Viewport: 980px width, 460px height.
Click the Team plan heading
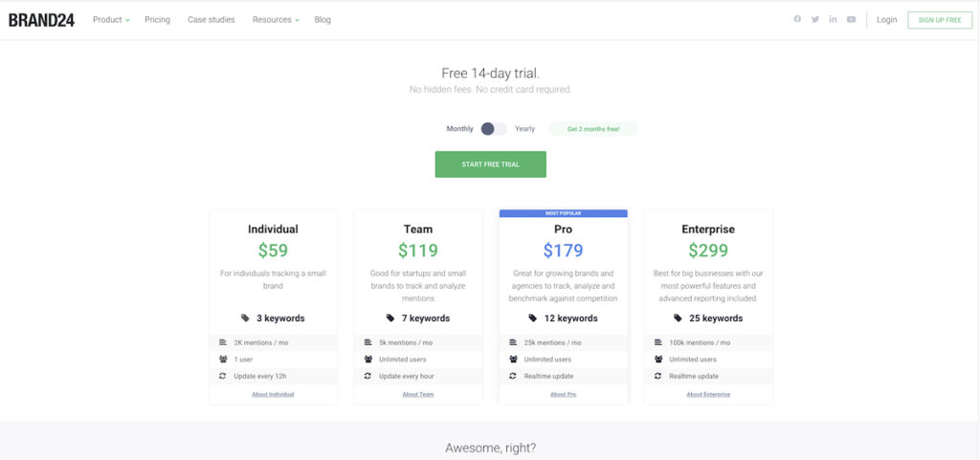(x=418, y=230)
